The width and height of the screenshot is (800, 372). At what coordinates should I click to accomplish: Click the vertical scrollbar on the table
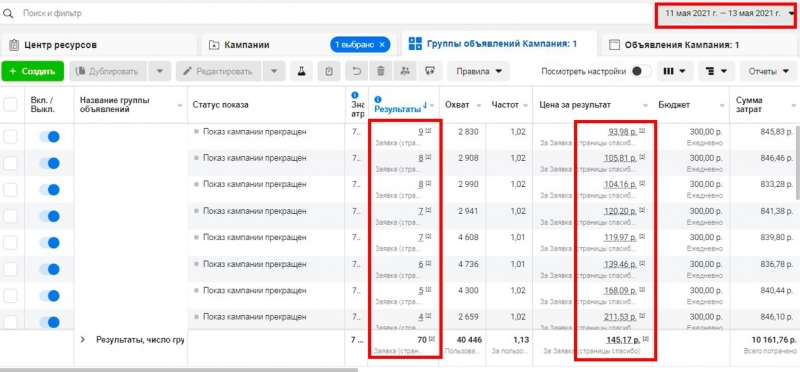(798, 162)
